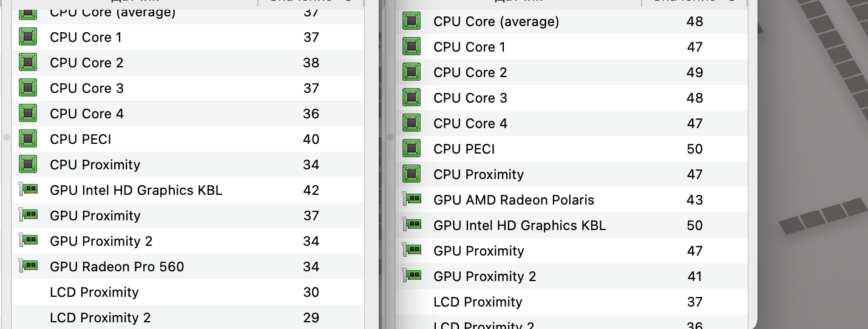Click the CPU Core 4 chip icon in left window
The width and height of the screenshot is (868, 329).
28,114
